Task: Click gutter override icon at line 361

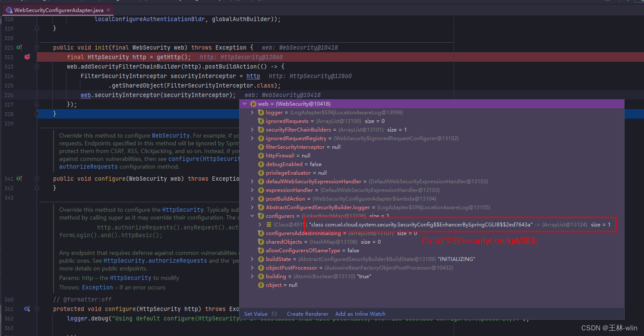Action: [27, 309]
